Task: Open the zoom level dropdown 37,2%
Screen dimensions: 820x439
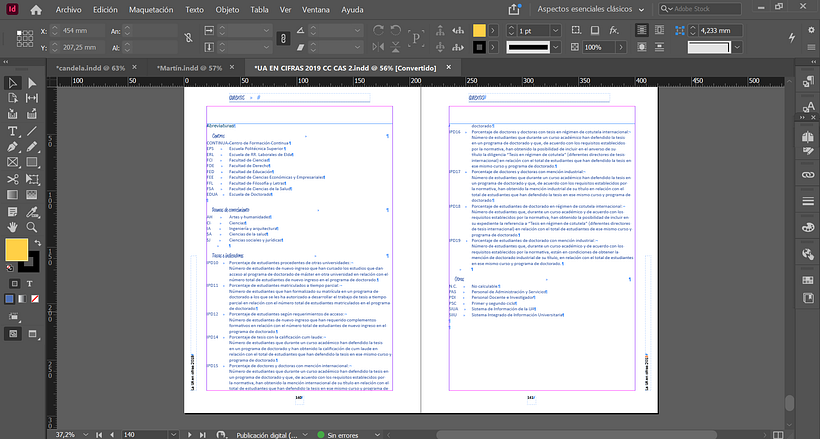Action: pyautogui.click(x=86, y=434)
